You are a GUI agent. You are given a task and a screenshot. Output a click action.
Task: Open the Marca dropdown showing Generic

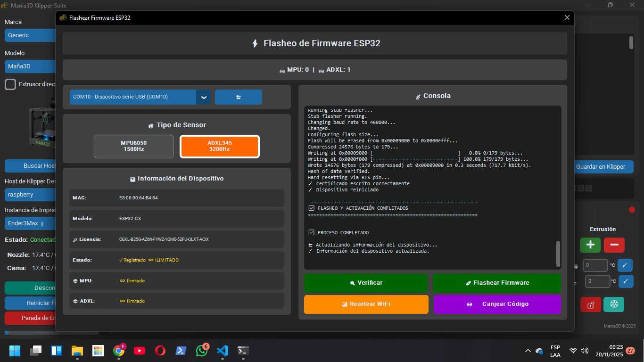31,35
